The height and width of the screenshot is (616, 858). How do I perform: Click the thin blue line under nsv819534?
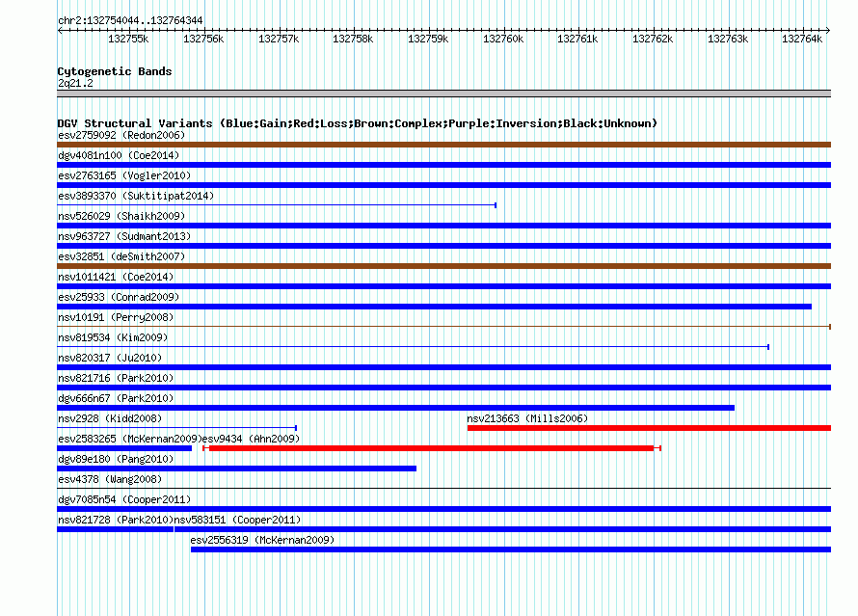click(414, 347)
